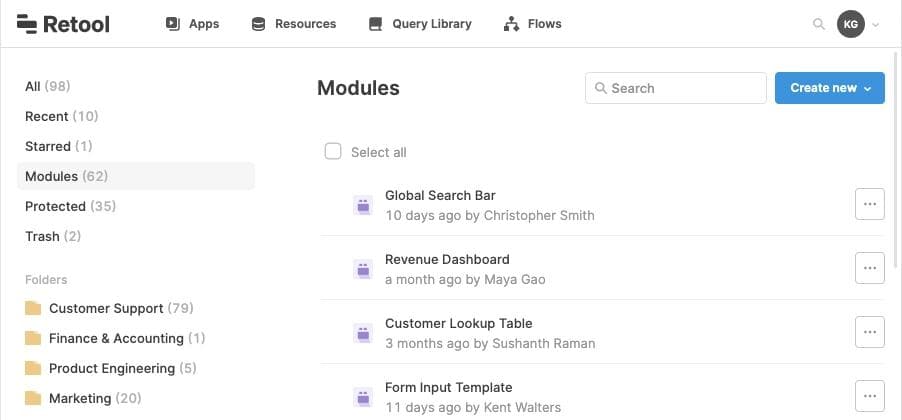Go to the Apps tab
This screenshot has width=902, height=420.
pos(192,24)
